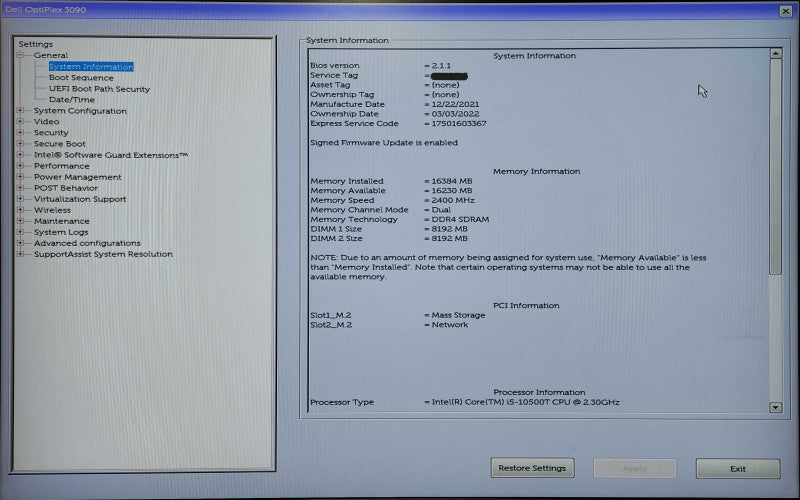The image size is (800, 500).
Task: Click the Processor Type value text
Action: (526, 402)
